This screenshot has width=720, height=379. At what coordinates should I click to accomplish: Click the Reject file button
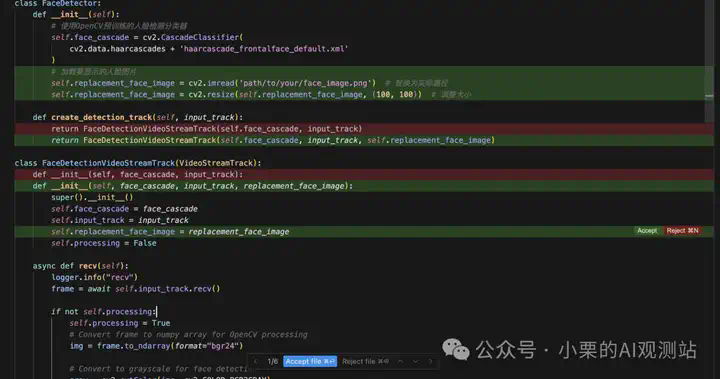coord(366,362)
